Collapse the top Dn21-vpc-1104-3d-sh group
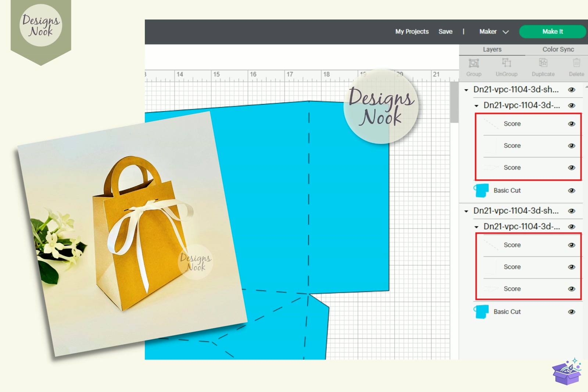Image resolution: width=588 pixels, height=392 pixels. coord(466,90)
